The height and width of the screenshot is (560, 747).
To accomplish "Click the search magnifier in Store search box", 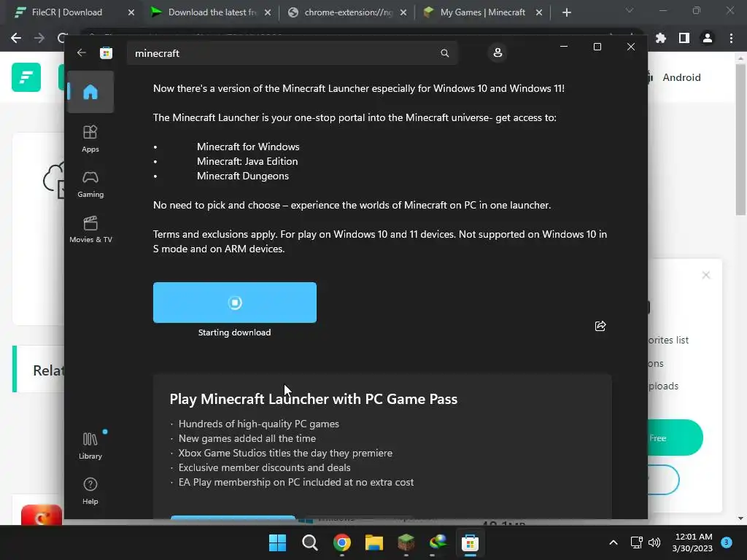I will pos(444,52).
